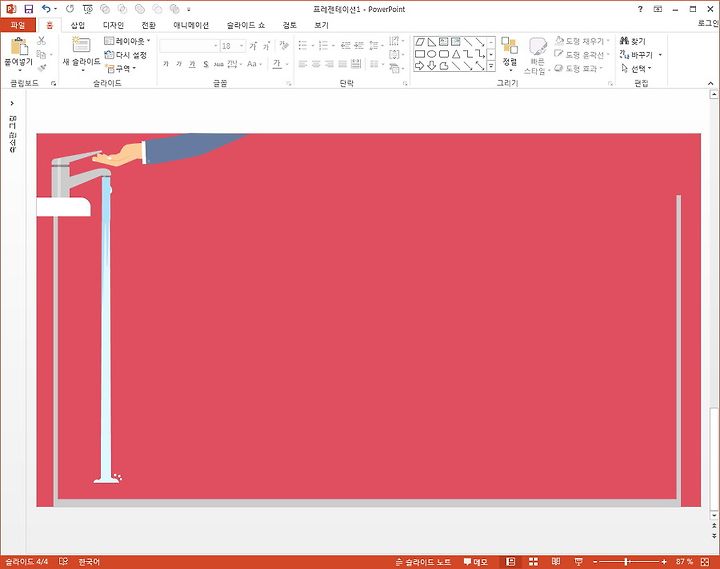Open the undo history dropdown arrow
720x569 pixels.
tap(56, 9)
